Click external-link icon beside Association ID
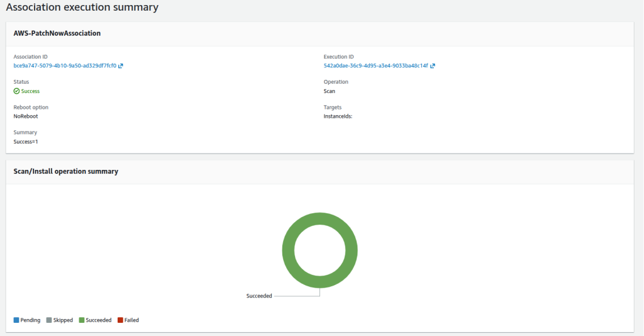The image size is (644, 336). pos(121,65)
